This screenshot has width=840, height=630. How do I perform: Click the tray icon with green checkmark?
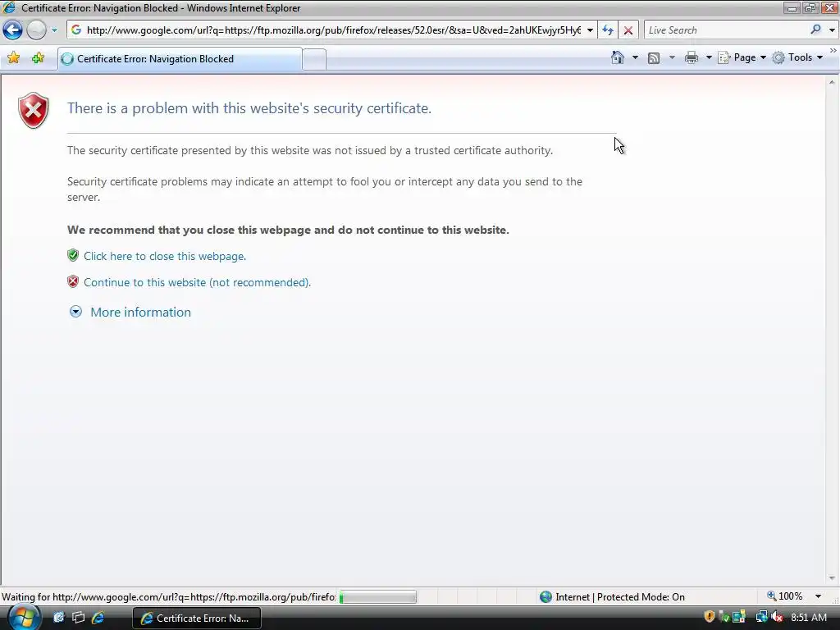(x=724, y=618)
